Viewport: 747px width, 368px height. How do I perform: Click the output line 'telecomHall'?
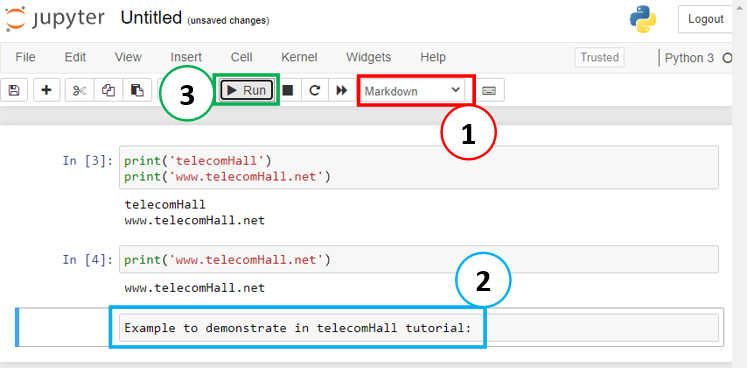[165, 204]
